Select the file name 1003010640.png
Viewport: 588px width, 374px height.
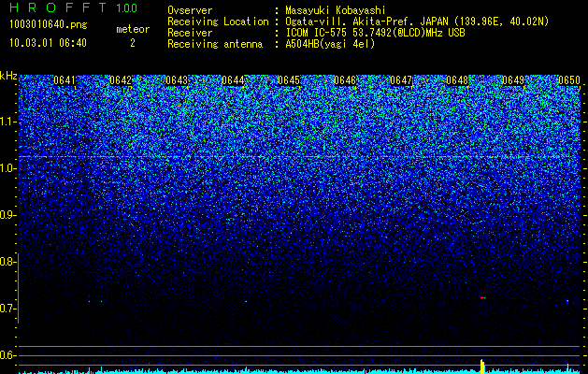point(49,24)
